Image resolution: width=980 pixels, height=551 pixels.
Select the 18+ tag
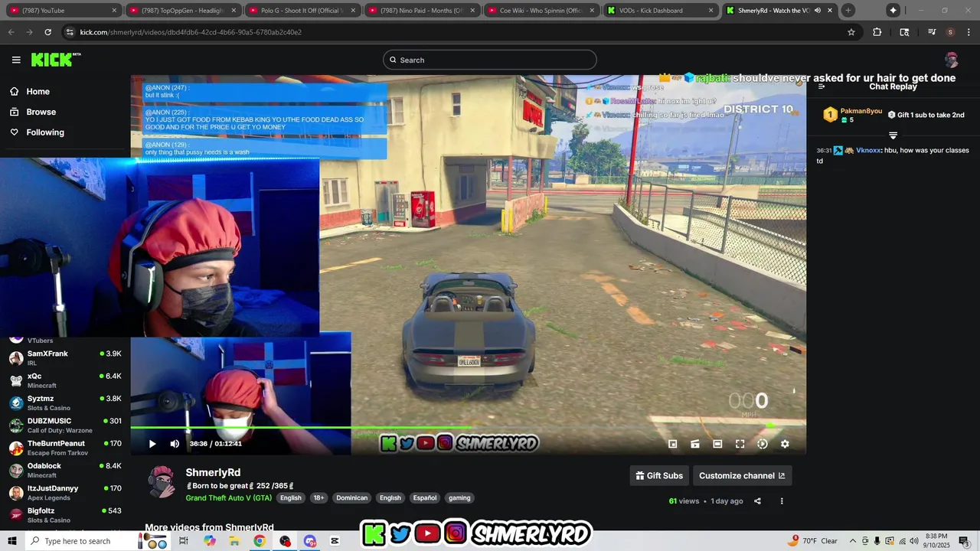coord(318,498)
